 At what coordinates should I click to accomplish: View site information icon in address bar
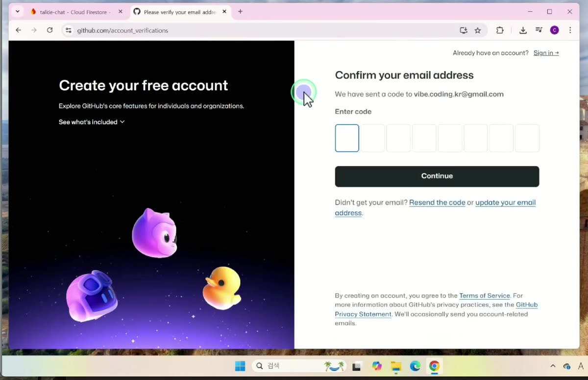point(69,30)
